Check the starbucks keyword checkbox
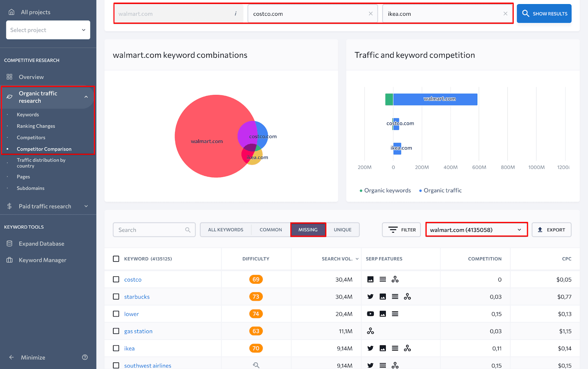Screen dimensions: 588x369 [116, 297]
